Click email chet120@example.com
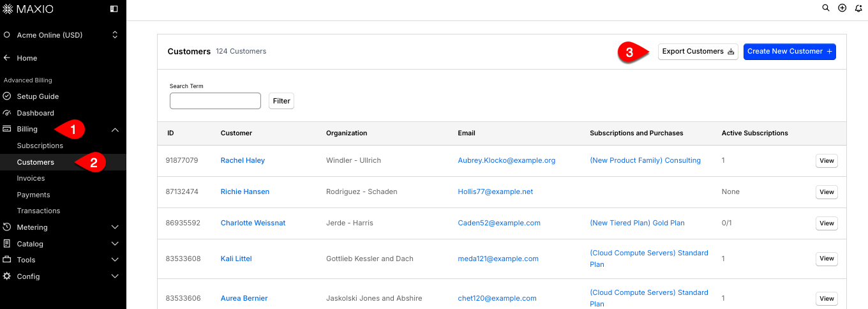 (x=497, y=298)
